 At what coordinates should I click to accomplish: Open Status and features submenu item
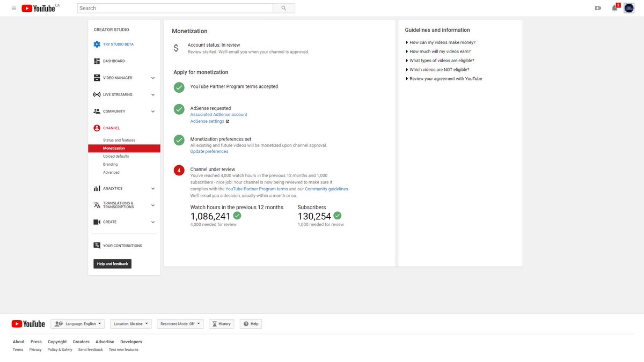[x=119, y=140]
